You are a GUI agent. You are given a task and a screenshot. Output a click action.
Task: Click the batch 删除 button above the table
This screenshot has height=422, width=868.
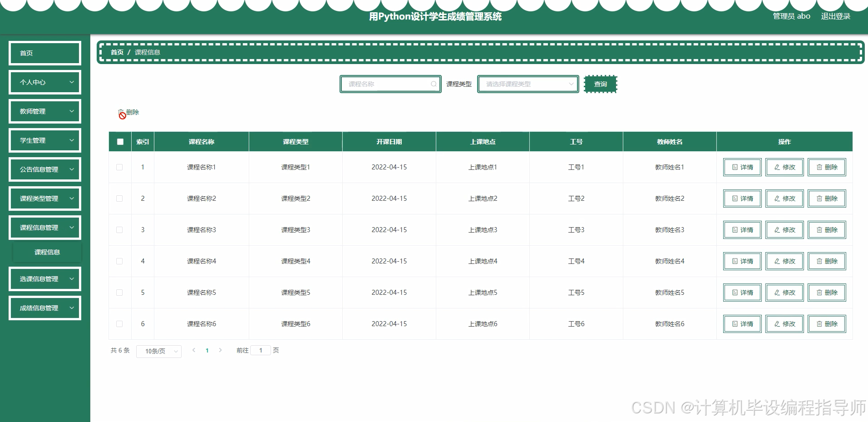point(128,112)
